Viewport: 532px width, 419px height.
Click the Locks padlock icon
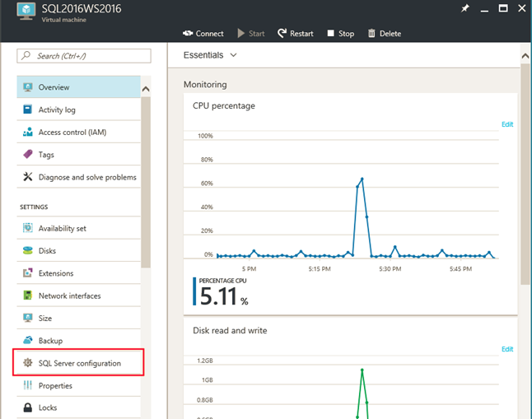pyautogui.click(x=28, y=407)
